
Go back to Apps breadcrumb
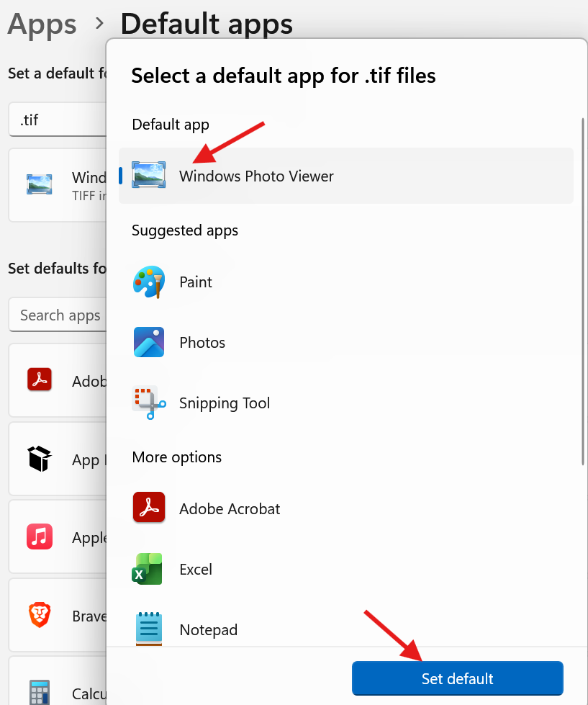pyautogui.click(x=42, y=24)
